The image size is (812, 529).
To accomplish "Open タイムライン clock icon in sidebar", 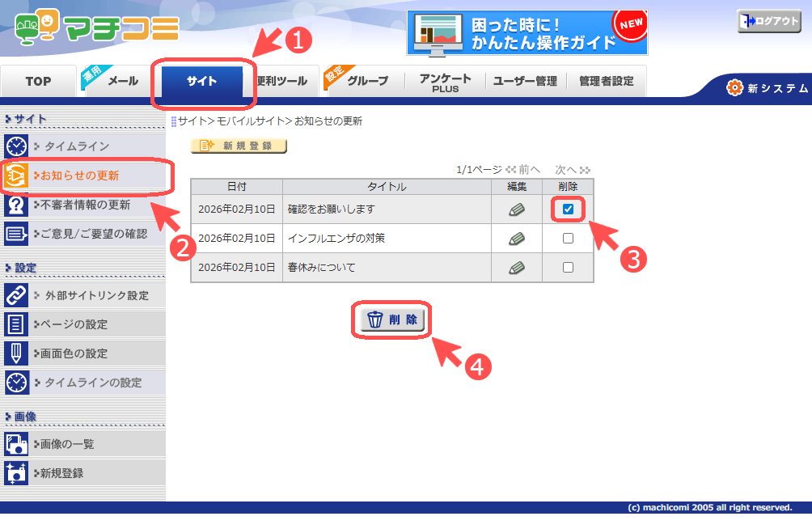I will tap(16, 146).
